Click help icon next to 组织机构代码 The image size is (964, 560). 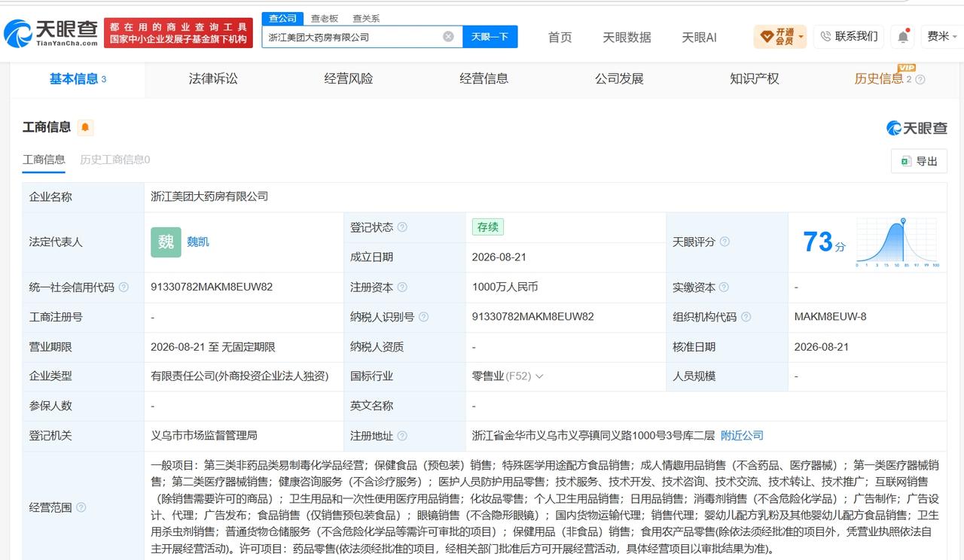pyautogui.click(x=746, y=317)
